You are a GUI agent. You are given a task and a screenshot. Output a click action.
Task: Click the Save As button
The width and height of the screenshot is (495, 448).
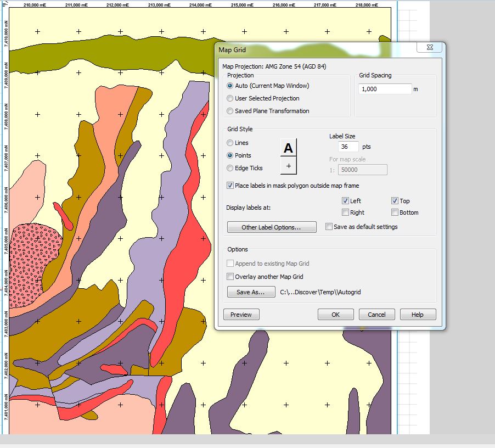coord(251,292)
